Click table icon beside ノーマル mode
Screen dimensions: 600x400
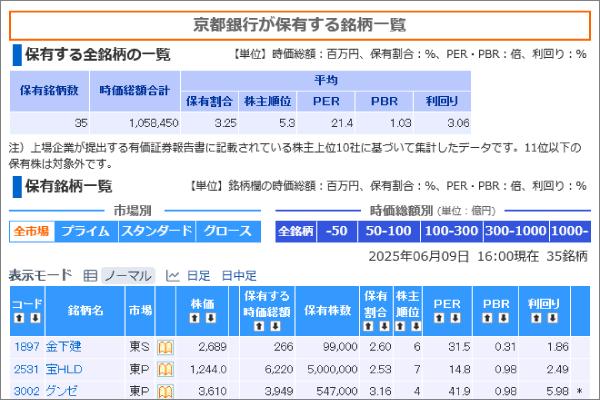(x=90, y=276)
